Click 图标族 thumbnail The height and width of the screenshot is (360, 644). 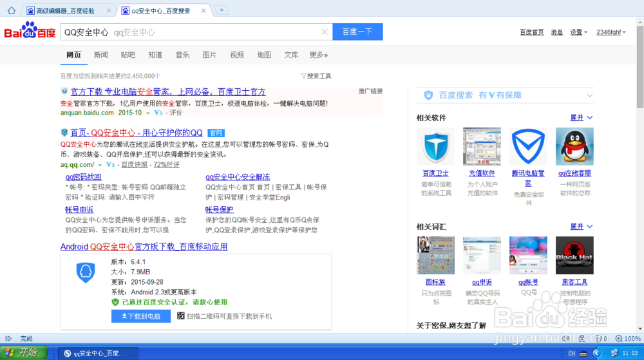click(x=435, y=255)
